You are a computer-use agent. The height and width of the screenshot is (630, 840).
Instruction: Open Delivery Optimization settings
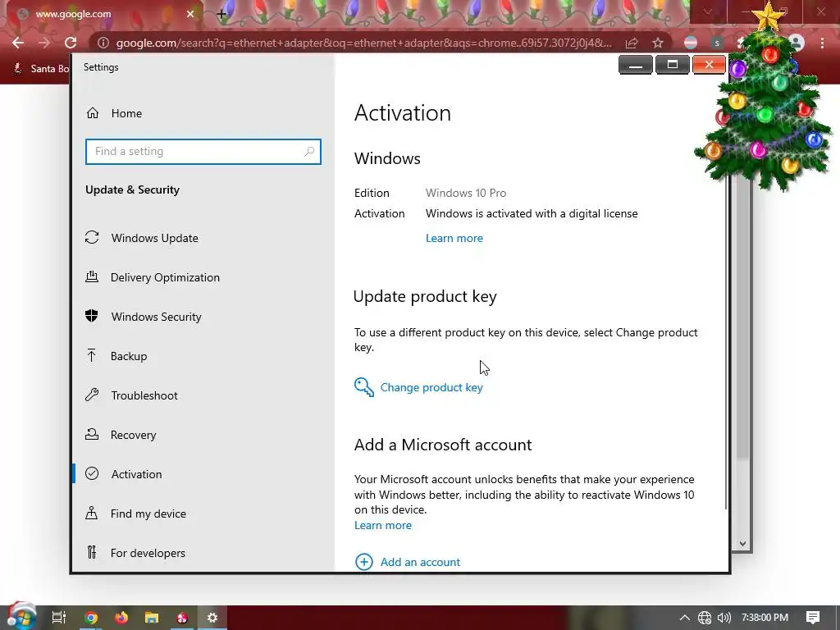(x=165, y=277)
